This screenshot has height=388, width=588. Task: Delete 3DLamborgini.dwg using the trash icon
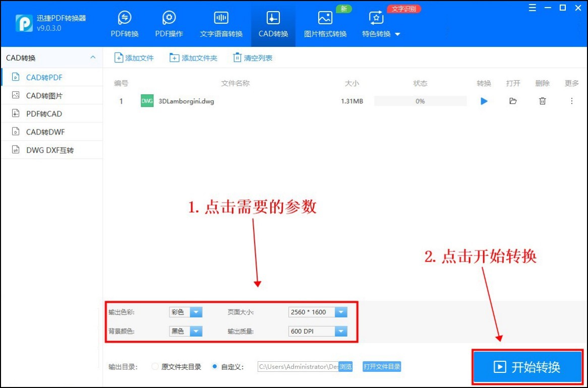543,101
